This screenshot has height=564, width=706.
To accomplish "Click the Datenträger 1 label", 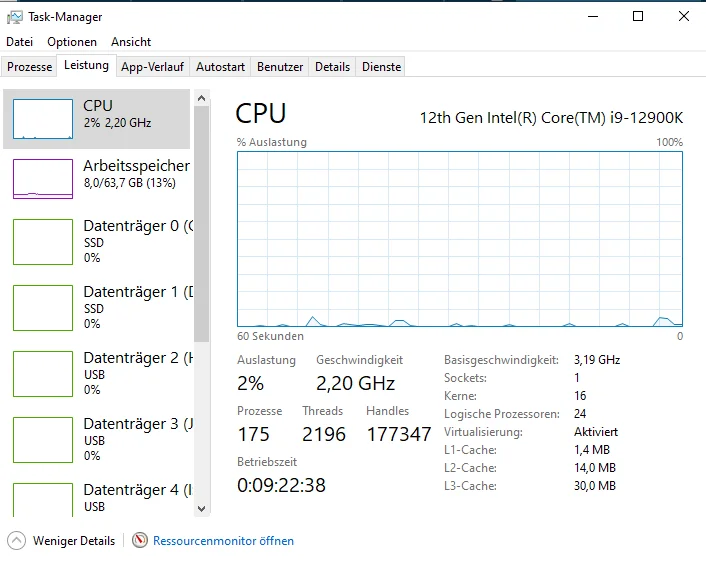I will pyautogui.click(x=138, y=292).
